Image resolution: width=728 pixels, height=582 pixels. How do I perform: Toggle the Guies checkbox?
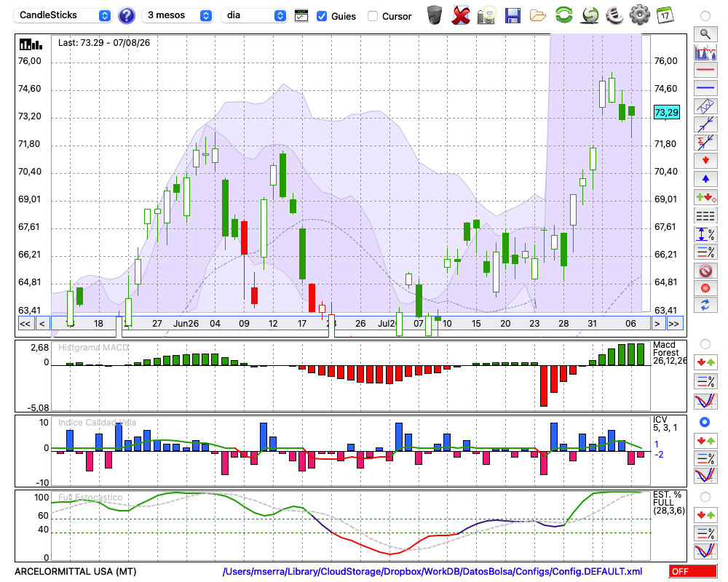[321, 16]
